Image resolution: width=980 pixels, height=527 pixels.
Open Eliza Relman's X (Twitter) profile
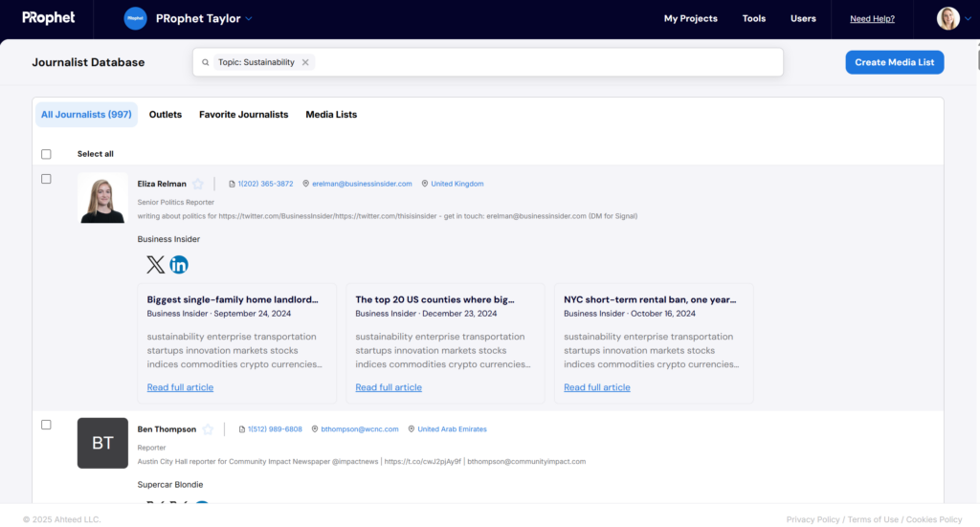coord(156,265)
